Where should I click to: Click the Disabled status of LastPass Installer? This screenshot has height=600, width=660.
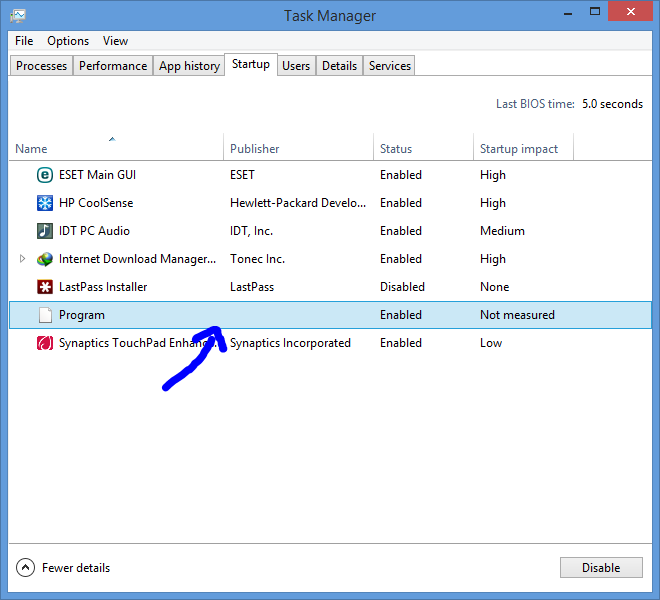(x=402, y=287)
